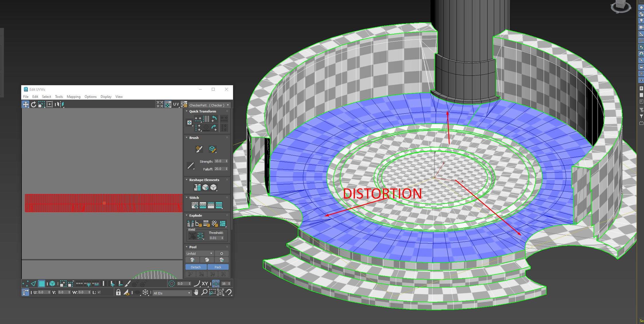The image size is (644, 324).
Task: Click Rotate -90 around pivot icon
Action: pyautogui.click(x=214, y=119)
